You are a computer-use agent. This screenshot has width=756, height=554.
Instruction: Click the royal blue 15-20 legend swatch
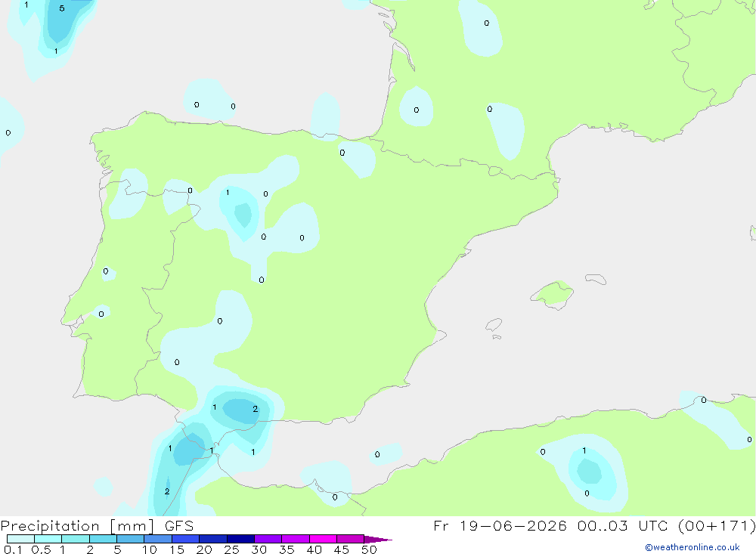pyautogui.click(x=186, y=539)
